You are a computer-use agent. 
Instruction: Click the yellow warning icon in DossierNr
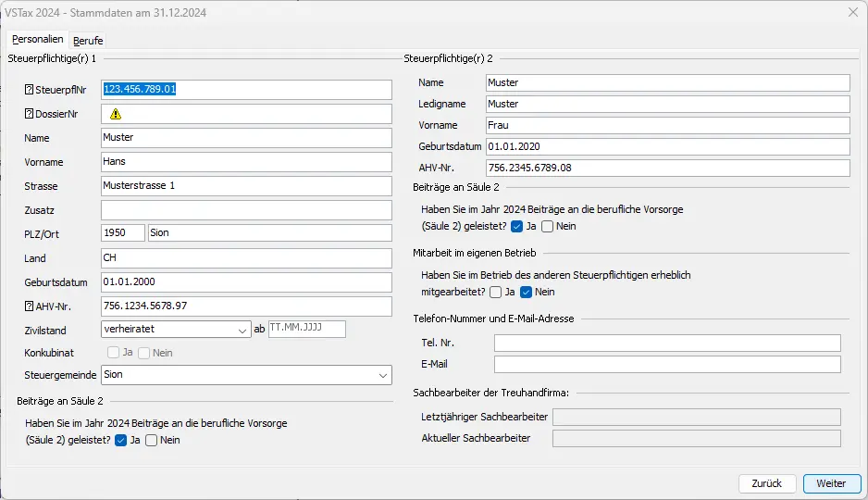[116, 114]
